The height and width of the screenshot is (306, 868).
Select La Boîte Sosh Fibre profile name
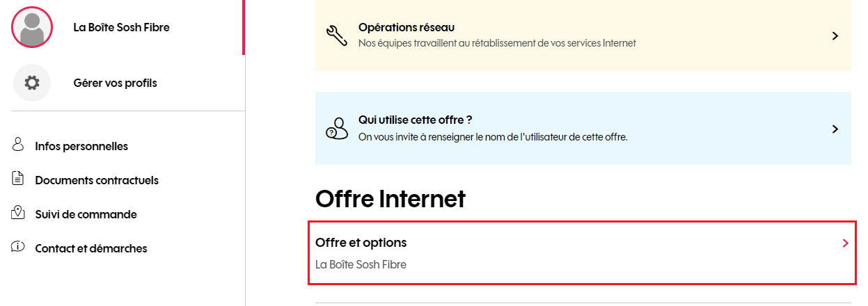(122, 27)
